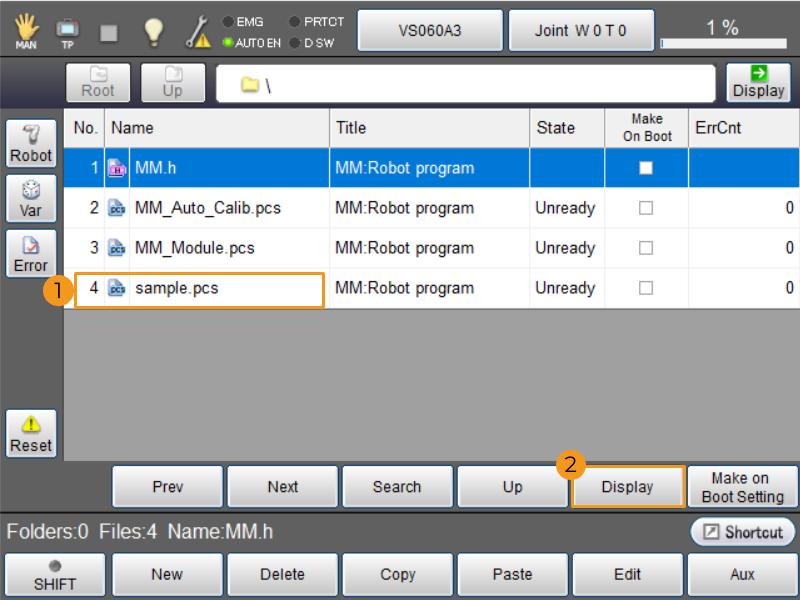
Task: Open the Shortcut button
Action: click(743, 532)
